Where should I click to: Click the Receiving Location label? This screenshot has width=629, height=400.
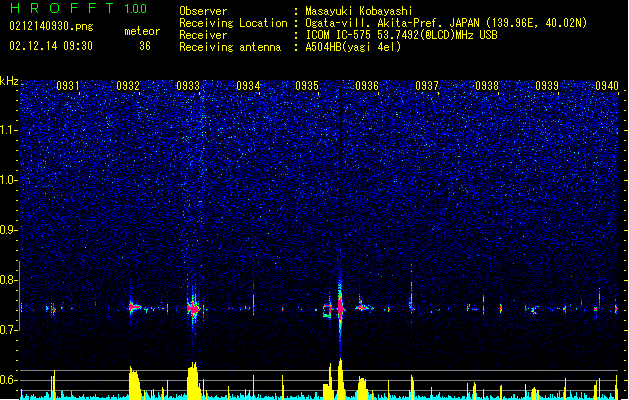coord(233,23)
